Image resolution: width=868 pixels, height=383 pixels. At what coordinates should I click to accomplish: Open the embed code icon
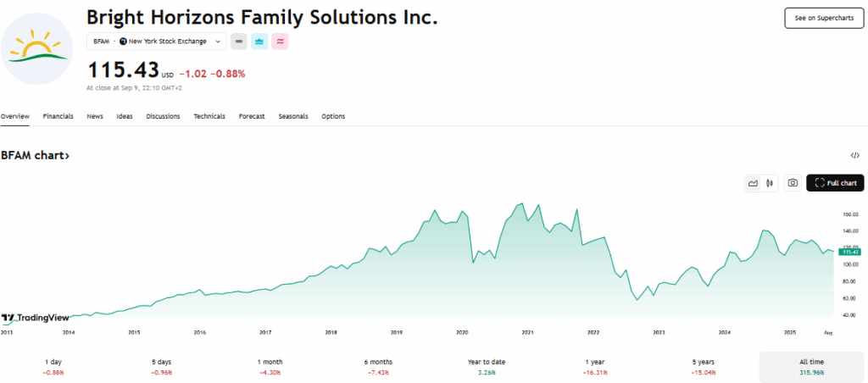coord(854,156)
